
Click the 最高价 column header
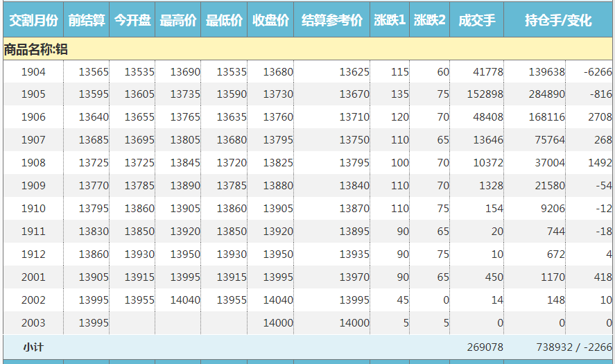[x=178, y=21]
